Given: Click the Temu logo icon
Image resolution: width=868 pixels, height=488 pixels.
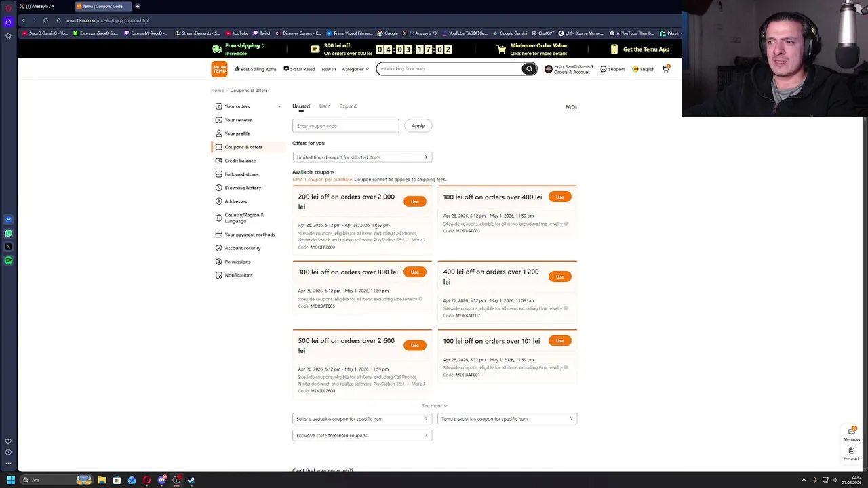Looking at the screenshot, I should 219,68.
